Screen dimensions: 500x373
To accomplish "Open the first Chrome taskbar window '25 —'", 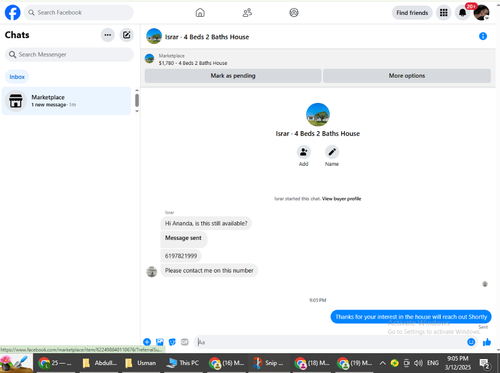I will (55, 363).
